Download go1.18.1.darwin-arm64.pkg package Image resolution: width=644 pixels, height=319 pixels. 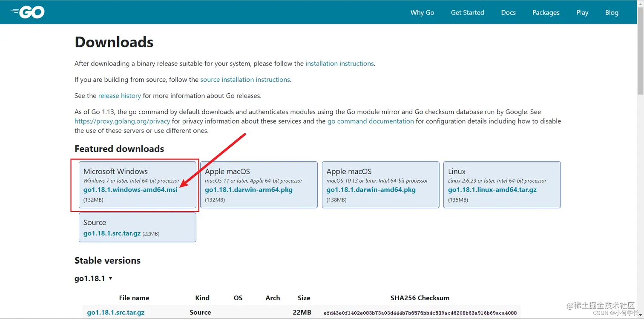point(249,190)
